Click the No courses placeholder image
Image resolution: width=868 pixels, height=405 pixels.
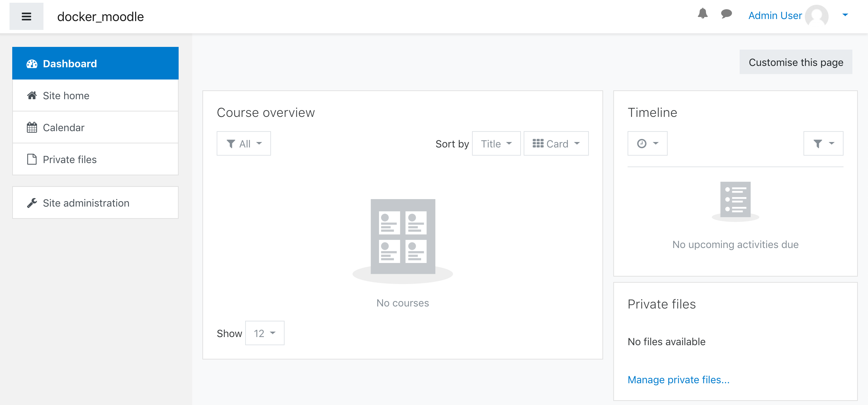pyautogui.click(x=403, y=241)
